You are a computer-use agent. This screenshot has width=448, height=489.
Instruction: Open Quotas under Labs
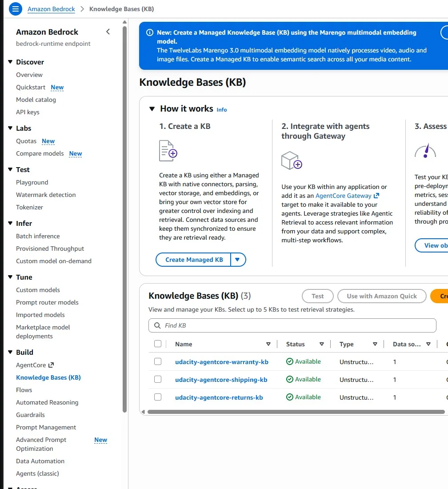click(x=26, y=141)
